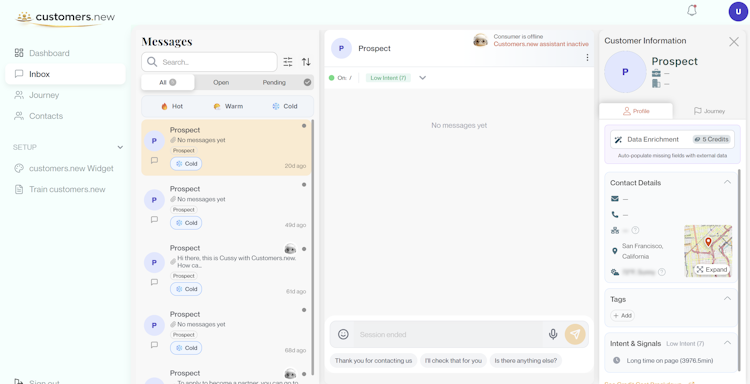Open the Prospect conversation from 68d ago
Viewport: 750px width, 384px height.
tap(226, 332)
